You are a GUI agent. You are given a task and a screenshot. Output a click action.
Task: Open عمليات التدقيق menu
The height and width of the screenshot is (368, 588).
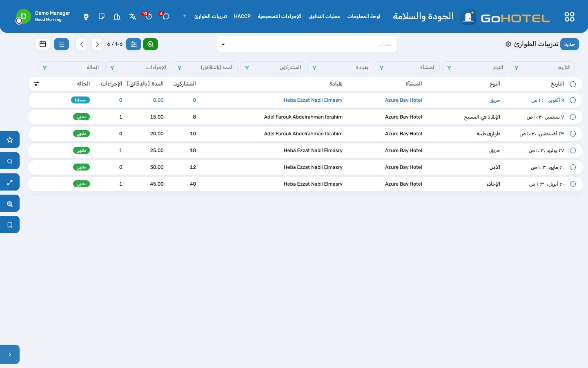point(324,16)
